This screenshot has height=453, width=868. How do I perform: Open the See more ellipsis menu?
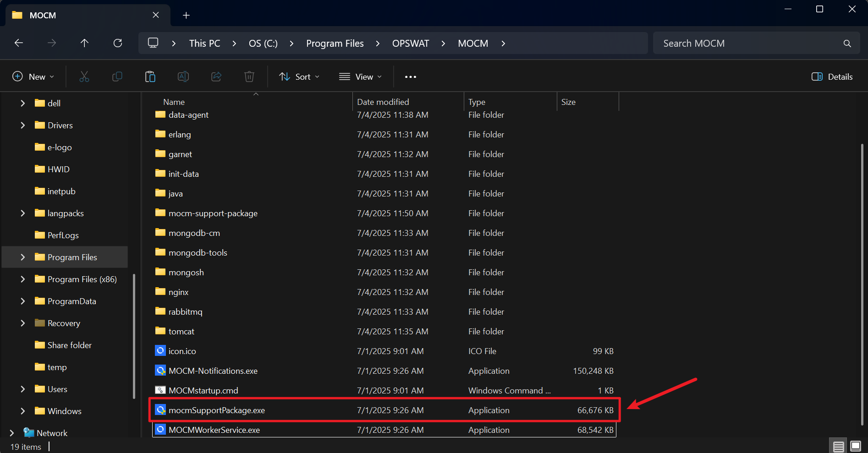pos(411,76)
